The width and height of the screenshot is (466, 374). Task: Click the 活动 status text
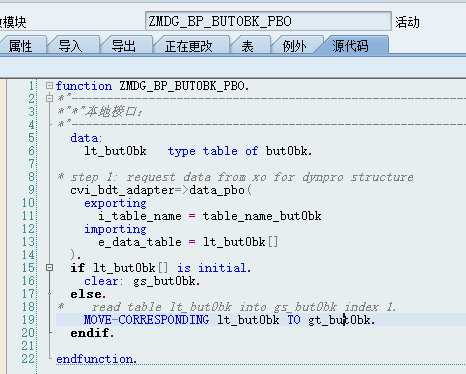coord(408,22)
